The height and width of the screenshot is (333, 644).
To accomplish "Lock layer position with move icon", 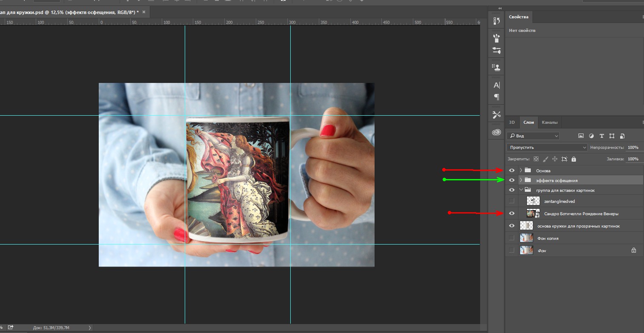I will (555, 159).
